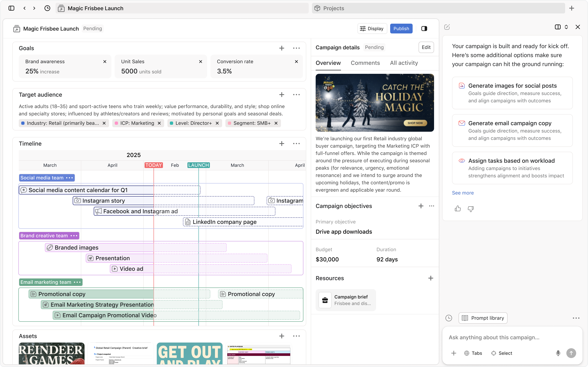Remove the ICP: Marketing audience tag

[159, 123]
